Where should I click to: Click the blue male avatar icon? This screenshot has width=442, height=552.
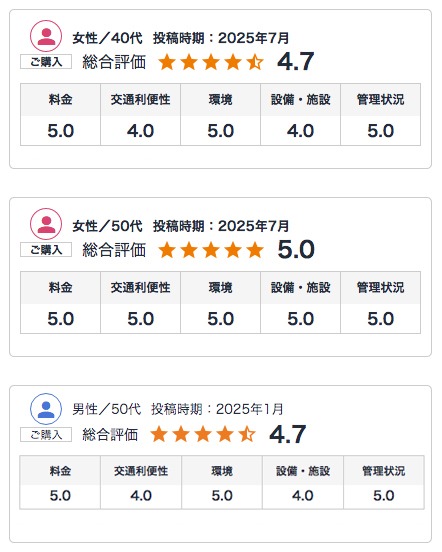(46, 409)
